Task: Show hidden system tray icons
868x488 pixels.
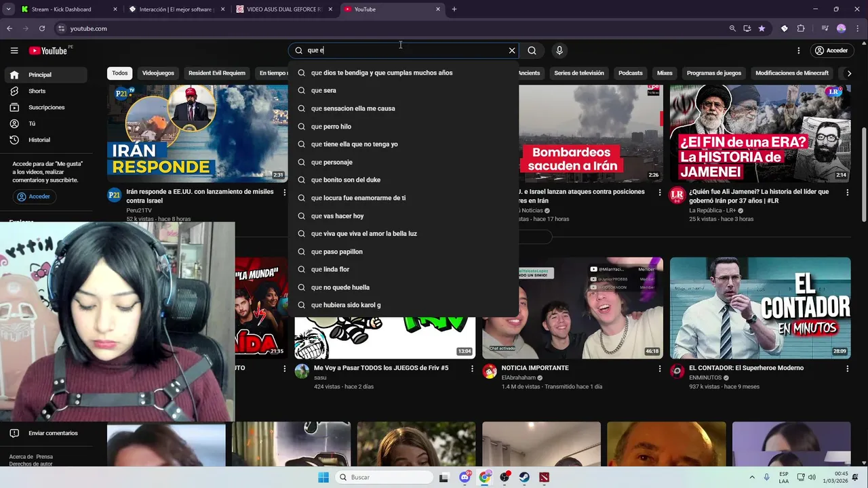Action: coord(751,477)
